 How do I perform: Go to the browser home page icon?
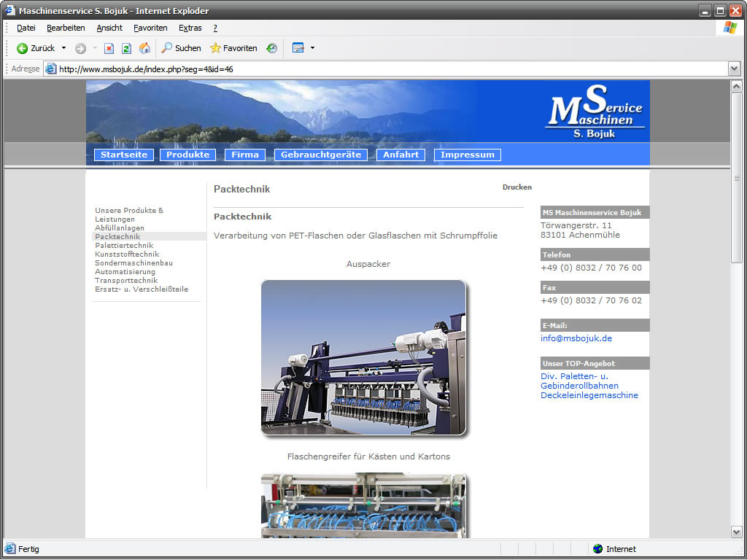pos(144,48)
